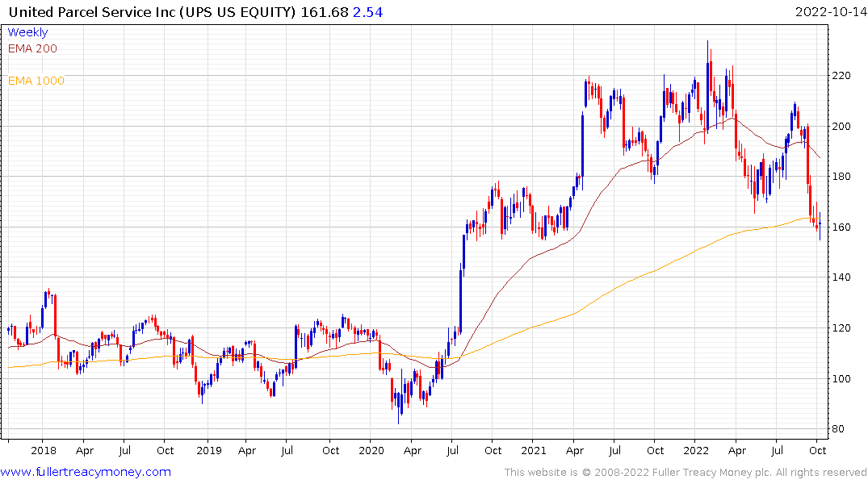868x484 pixels.
Task: Click the copyright notice Fuller Treacy Money plc
Action: 686,473
